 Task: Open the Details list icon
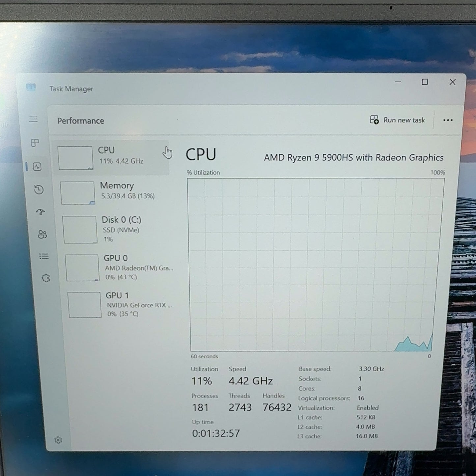[44, 256]
